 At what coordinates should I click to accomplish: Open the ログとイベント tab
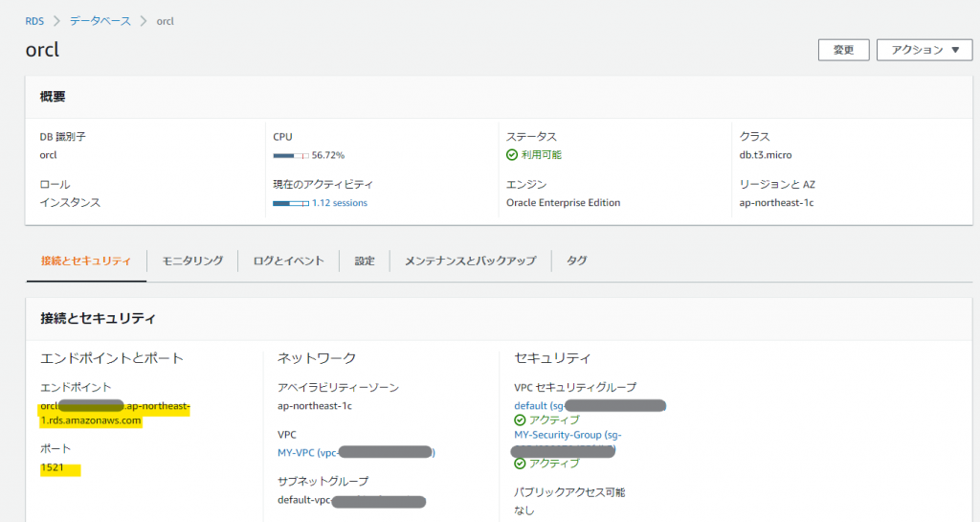pos(288,261)
